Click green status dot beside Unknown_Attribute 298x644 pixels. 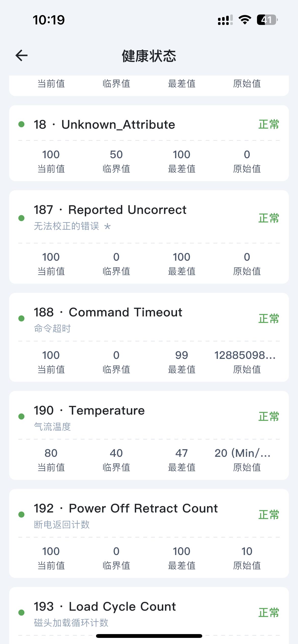[x=21, y=124]
